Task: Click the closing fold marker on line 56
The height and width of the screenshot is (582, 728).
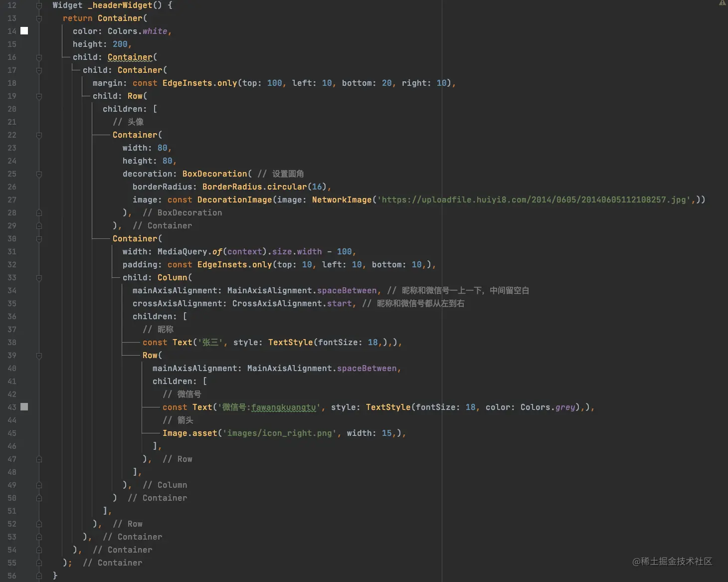Action: tap(39, 576)
